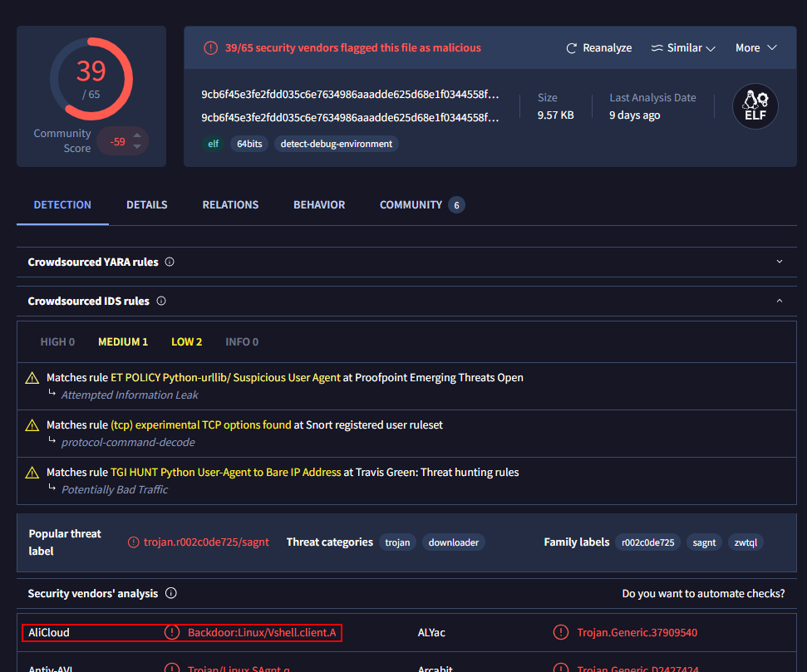Collapse the Crowdsourced IDS rules section
Screen dimensions: 807x672
pyautogui.click(x=779, y=301)
